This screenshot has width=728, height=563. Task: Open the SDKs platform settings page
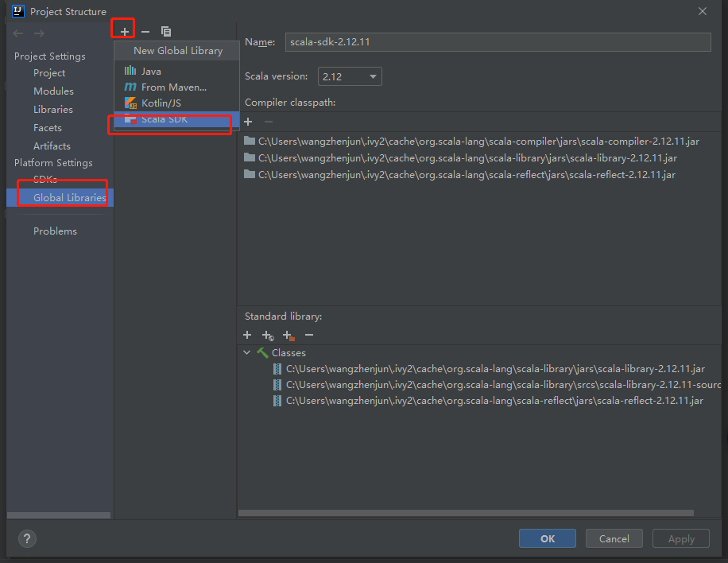click(45, 179)
